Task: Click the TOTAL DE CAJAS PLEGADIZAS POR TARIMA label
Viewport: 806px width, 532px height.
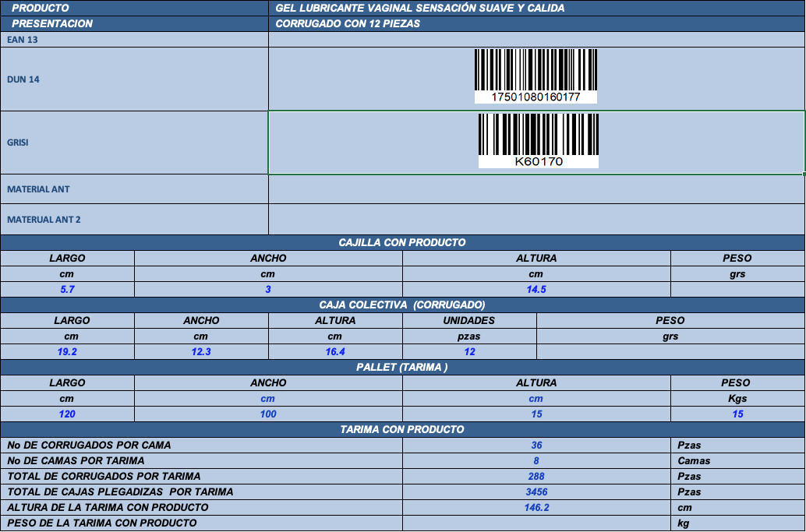Action: (x=201, y=492)
